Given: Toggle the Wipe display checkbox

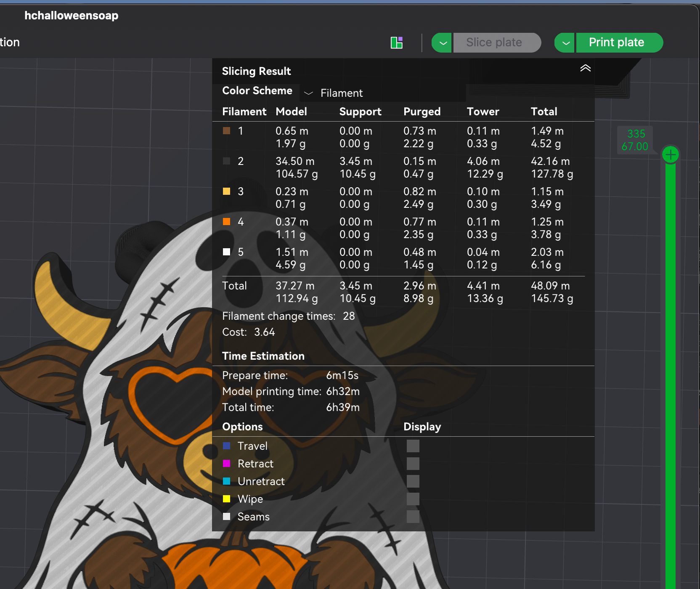Looking at the screenshot, I should click(413, 499).
